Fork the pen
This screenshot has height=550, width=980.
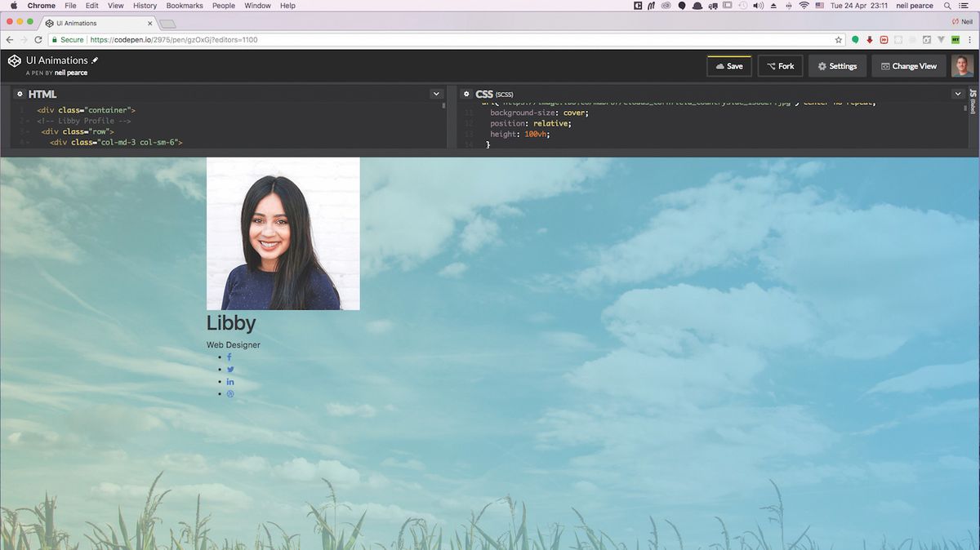click(780, 65)
